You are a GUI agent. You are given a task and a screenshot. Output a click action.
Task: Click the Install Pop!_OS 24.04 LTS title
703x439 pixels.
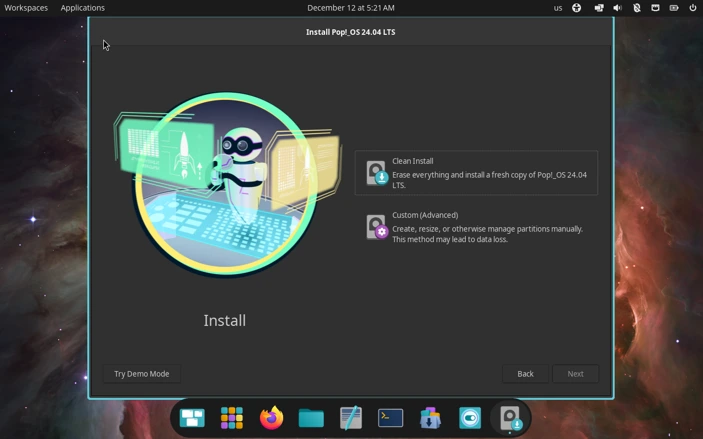click(x=351, y=32)
